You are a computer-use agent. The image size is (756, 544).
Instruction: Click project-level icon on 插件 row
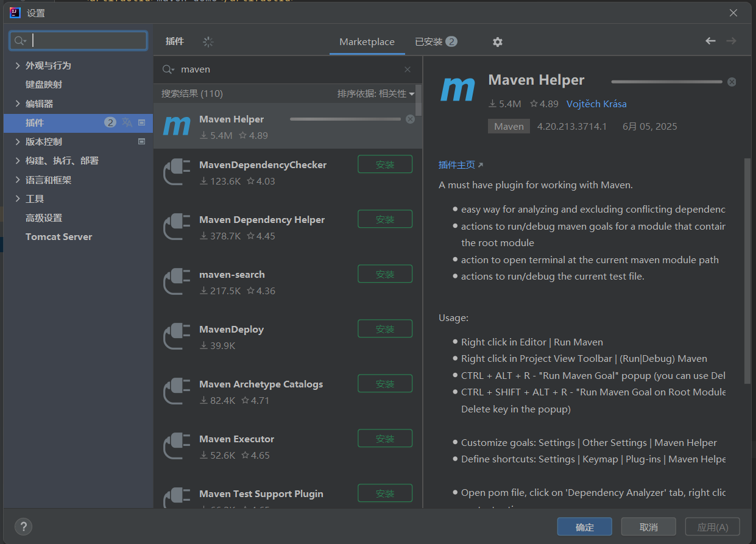click(142, 122)
